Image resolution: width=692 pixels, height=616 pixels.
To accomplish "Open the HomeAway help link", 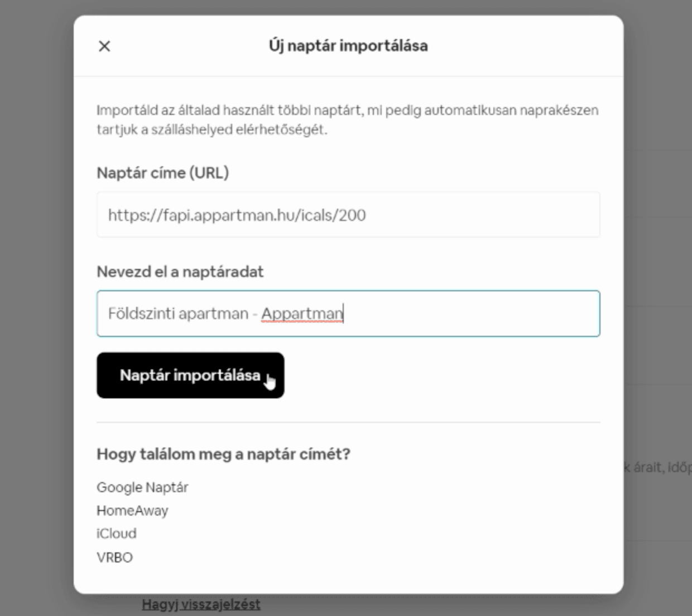I will pyautogui.click(x=132, y=511).
